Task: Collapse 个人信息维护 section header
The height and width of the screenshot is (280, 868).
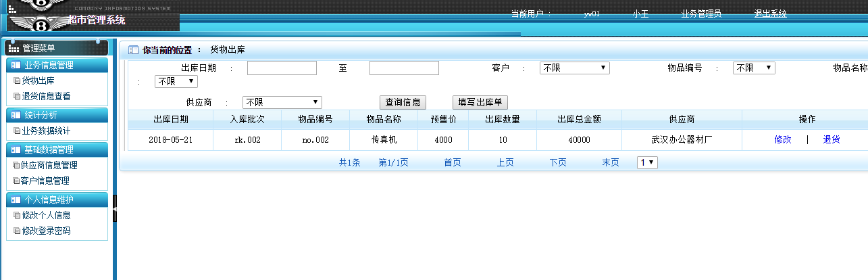Action: click(x=56, y=200)
